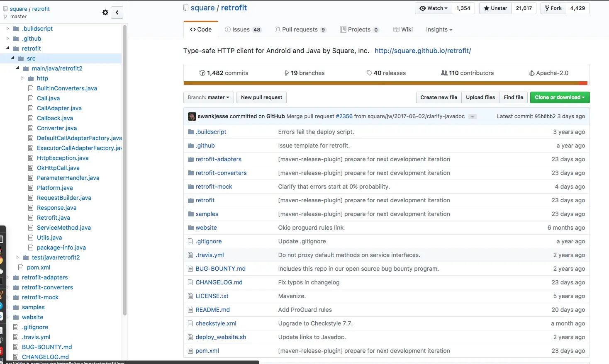Open the retrofit-converters folder in file list
Viewport: 609px width, 364px height.
point(221,173)
